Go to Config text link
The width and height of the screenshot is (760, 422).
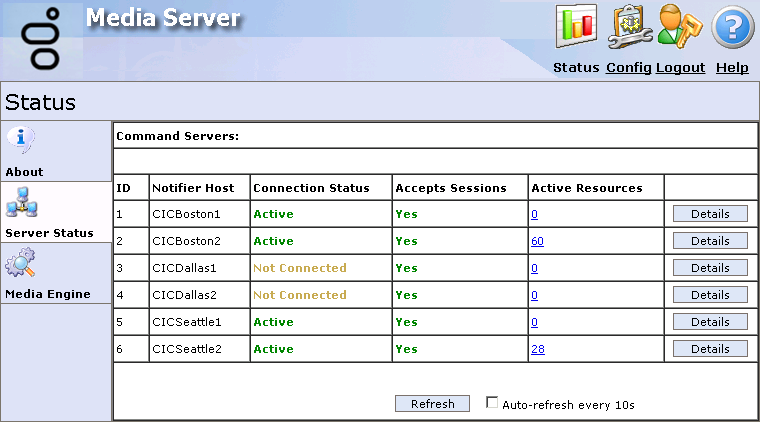coord(628,68)
